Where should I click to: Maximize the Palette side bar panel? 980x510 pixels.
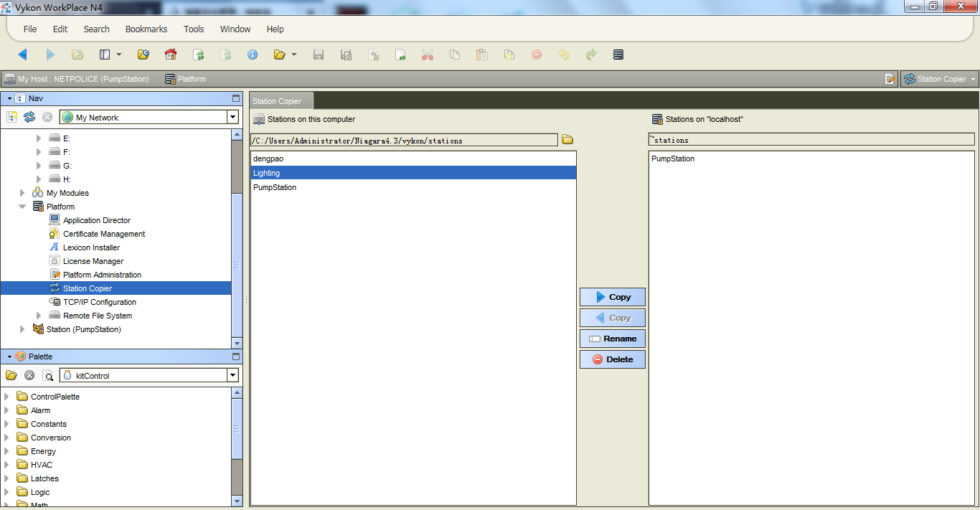pyautogui.click(x=236, y=356)
